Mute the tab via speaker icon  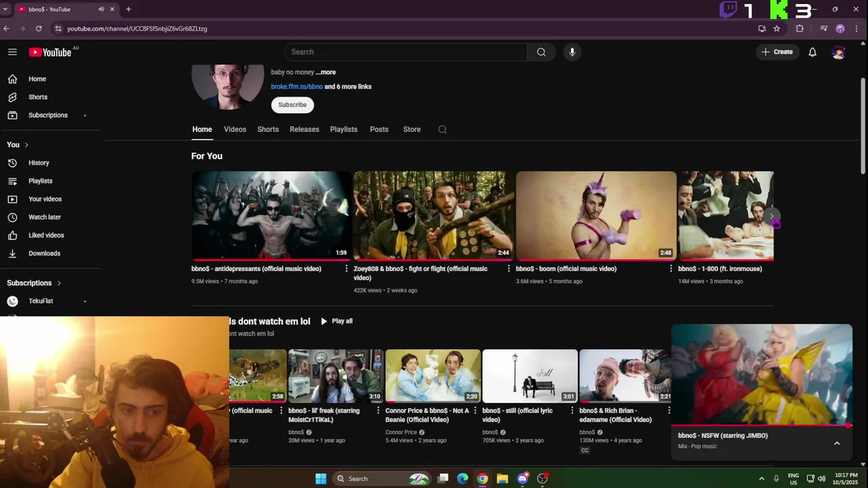tap(101, 9)
